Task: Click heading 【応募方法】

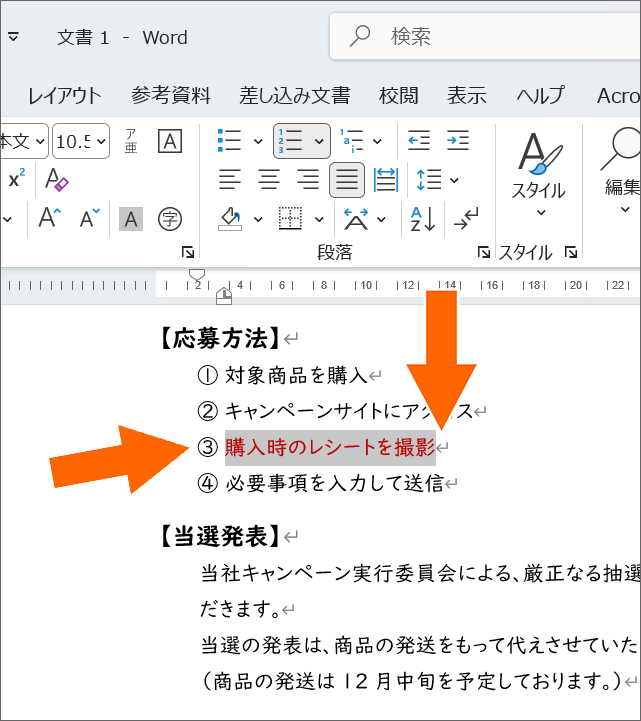Action: point(220,339)
